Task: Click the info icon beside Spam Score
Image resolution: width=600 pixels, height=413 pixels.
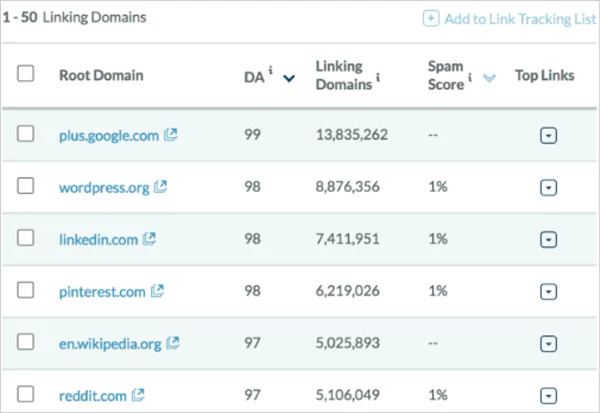Action: point(470,77)
